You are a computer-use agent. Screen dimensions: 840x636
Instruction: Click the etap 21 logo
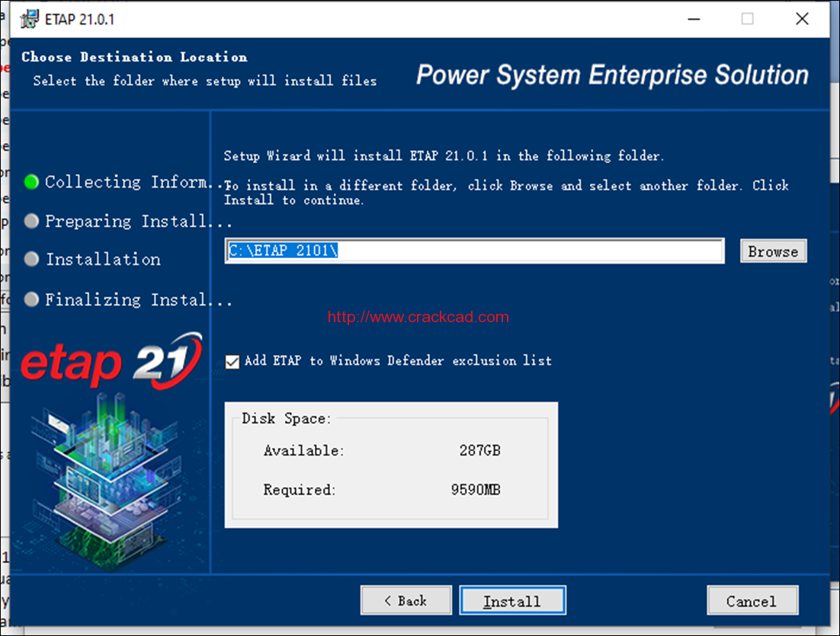[x=111, y=361]
